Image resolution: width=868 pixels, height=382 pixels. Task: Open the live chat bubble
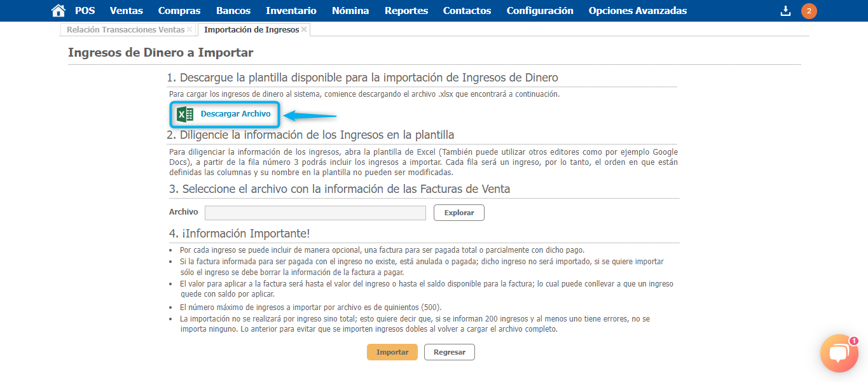coord(839,353)
